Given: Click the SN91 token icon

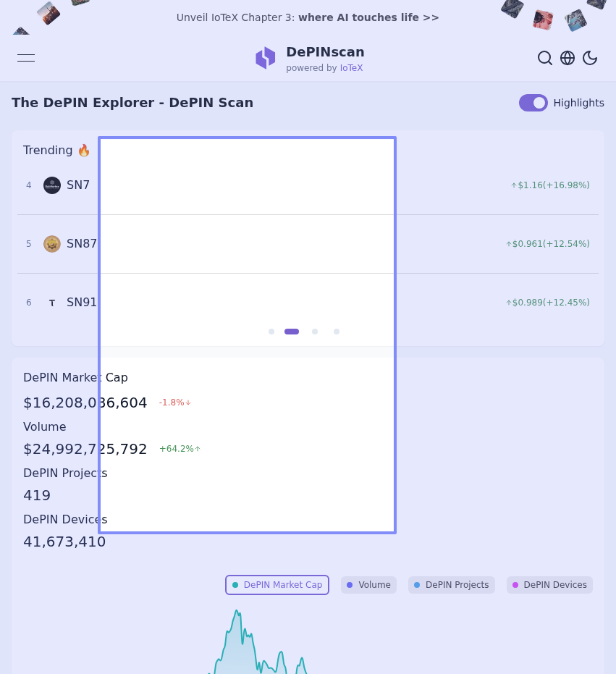Looking at the screenshot, I should [52, 303].
